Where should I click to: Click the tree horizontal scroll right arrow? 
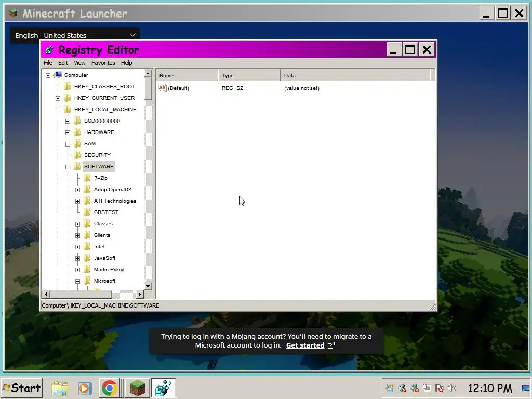(139, 294)
